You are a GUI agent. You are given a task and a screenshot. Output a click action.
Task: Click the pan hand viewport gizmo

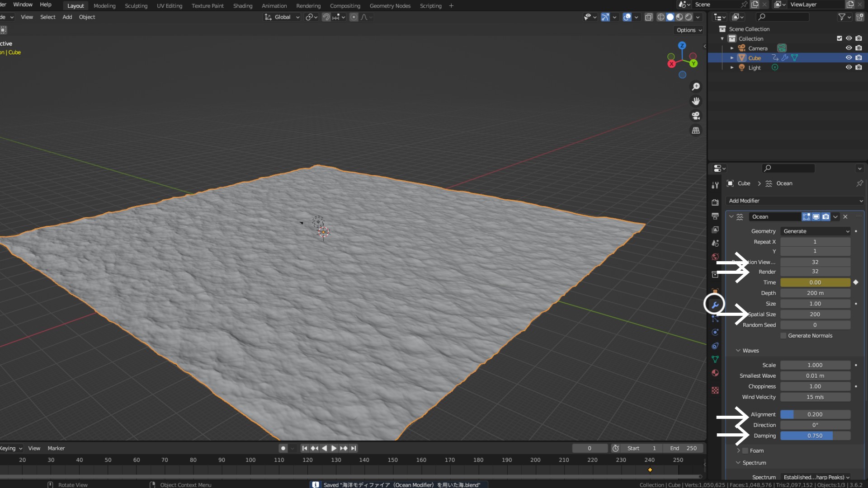[x=696, y=101]
